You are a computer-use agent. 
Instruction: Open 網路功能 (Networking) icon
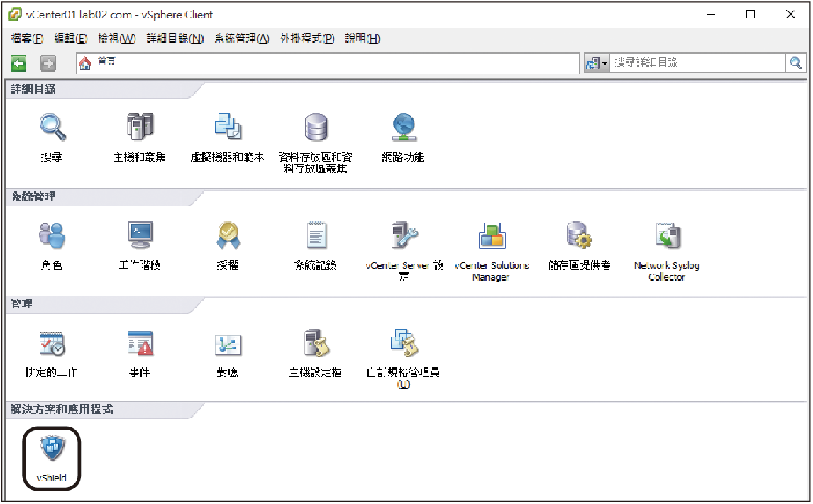point(404,128)
